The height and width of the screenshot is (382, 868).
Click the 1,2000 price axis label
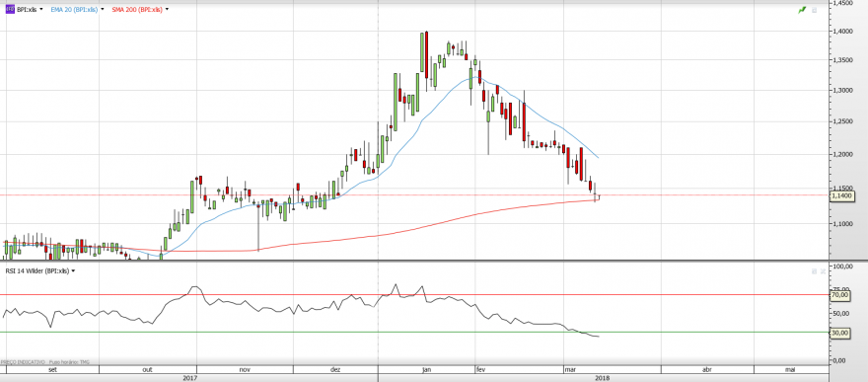coord(843,154)
